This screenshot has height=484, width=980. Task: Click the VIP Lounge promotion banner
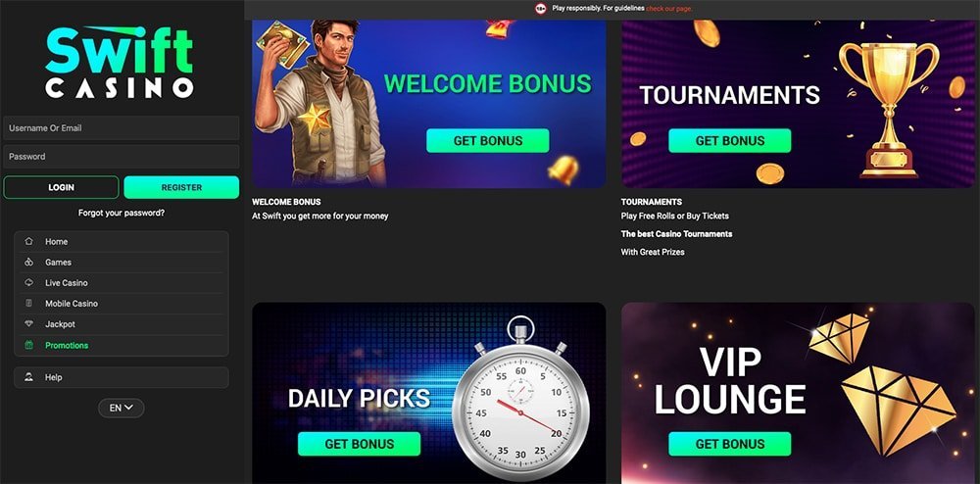798,393
